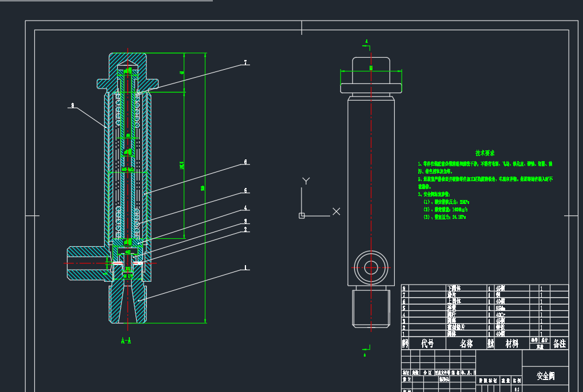Select the threaded bottom end of right view
583x392 pixels.
tap(371, 309)
